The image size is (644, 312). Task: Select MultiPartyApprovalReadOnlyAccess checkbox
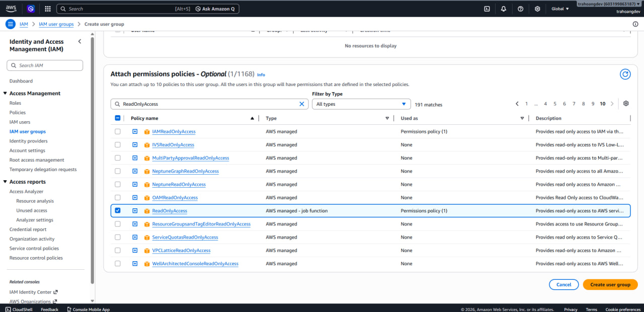[118, 158]
